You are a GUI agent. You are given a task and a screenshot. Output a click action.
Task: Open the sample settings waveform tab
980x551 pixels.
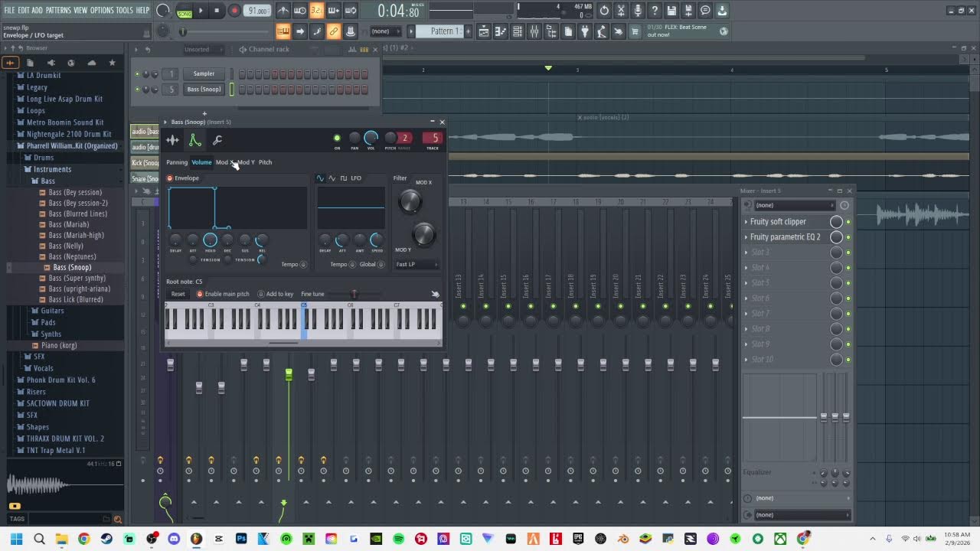tap(172, 140)
